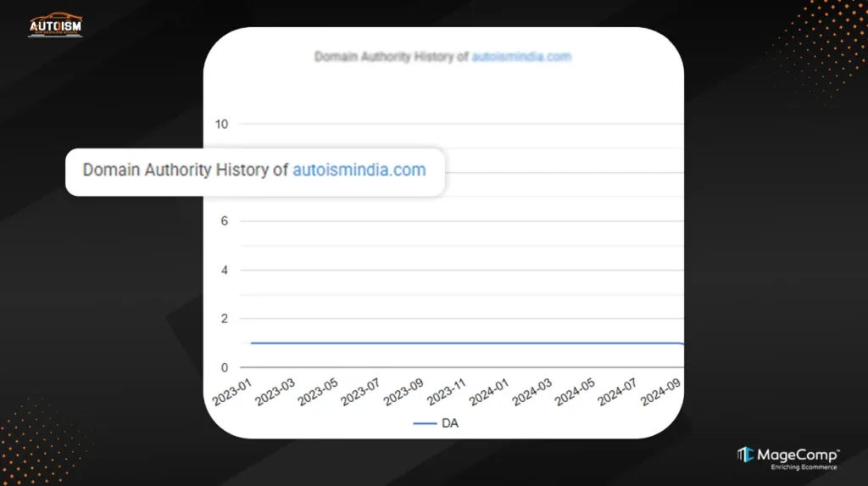Select the 2023-01 date label
The width and height of the screenshot is (868, 486).
point(232,391)
